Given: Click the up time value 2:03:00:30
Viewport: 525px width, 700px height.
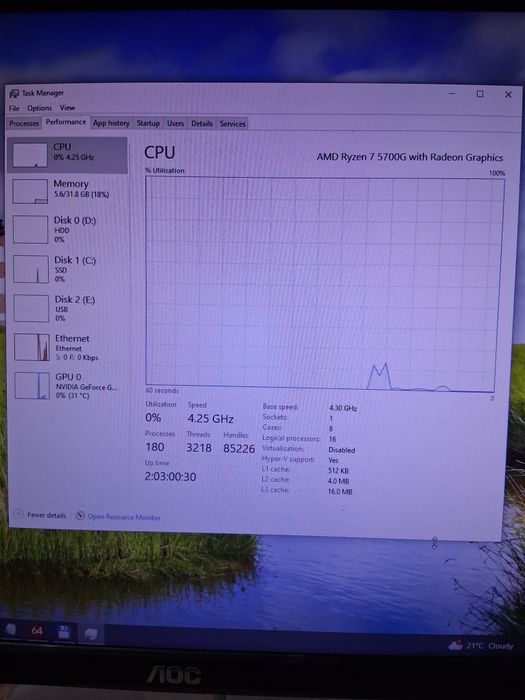Looking at the screenshot, I should [x=170, y=477].
